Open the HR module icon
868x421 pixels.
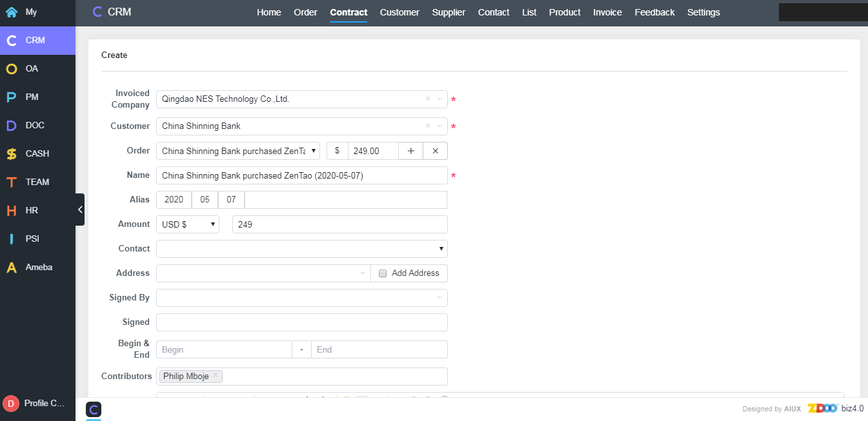tap(12, 211)
